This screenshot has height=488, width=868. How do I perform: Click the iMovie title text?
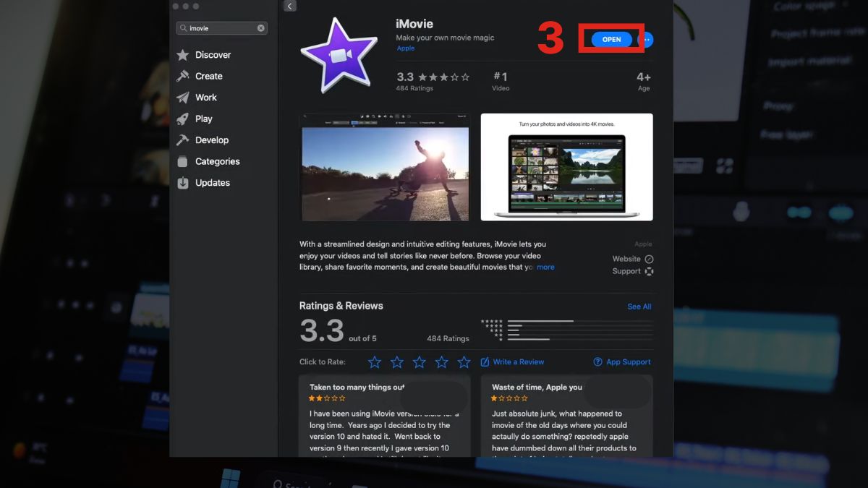(x=414, y=24)
